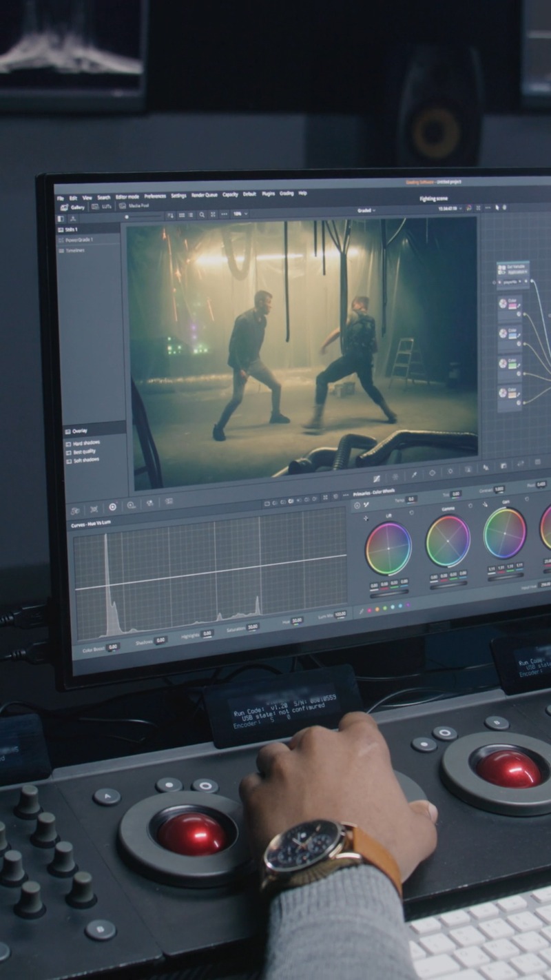The height and width of the screenshot is (980, 551).
Task: Click the orange swatch in the Color node
Action: tap(512, 395)
